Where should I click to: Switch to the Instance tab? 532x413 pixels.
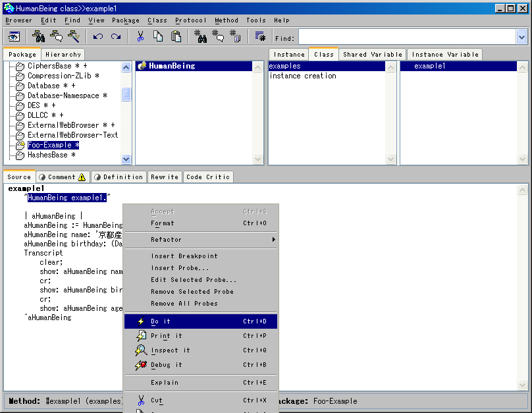tap(289, 54)
